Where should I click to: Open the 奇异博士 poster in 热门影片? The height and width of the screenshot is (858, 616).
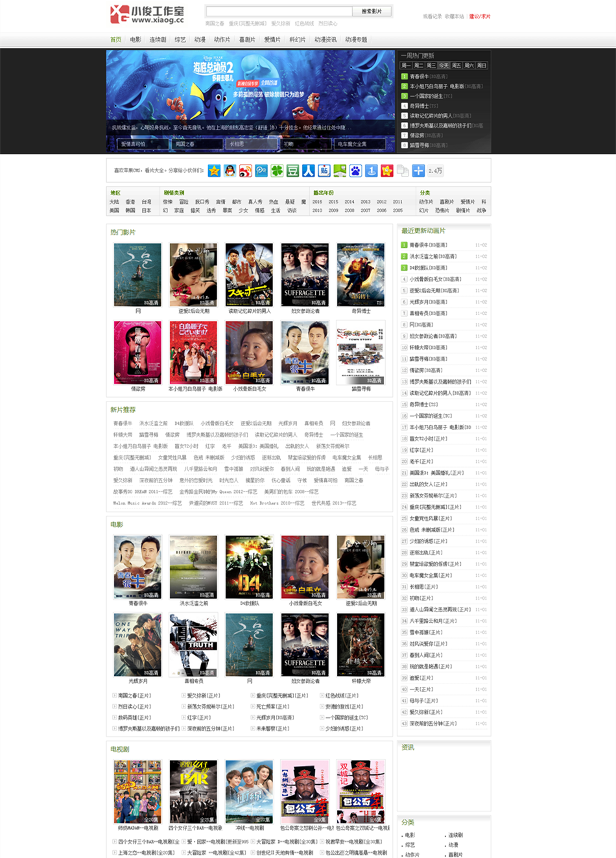361,274
